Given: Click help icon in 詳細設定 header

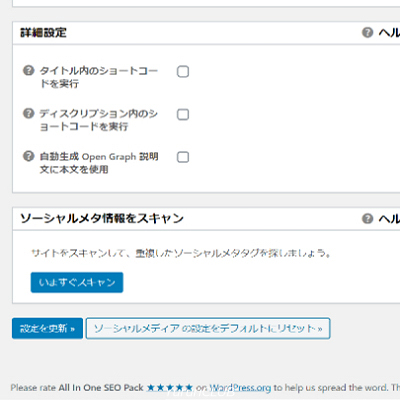Looking at the screenshot, I should (367, 33).
